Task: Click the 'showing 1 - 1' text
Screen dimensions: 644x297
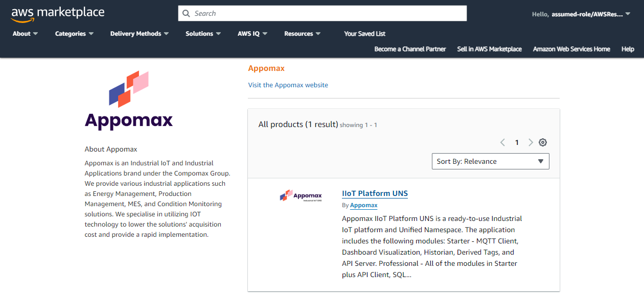Action: pyautogui.click(x=359, y=125)
